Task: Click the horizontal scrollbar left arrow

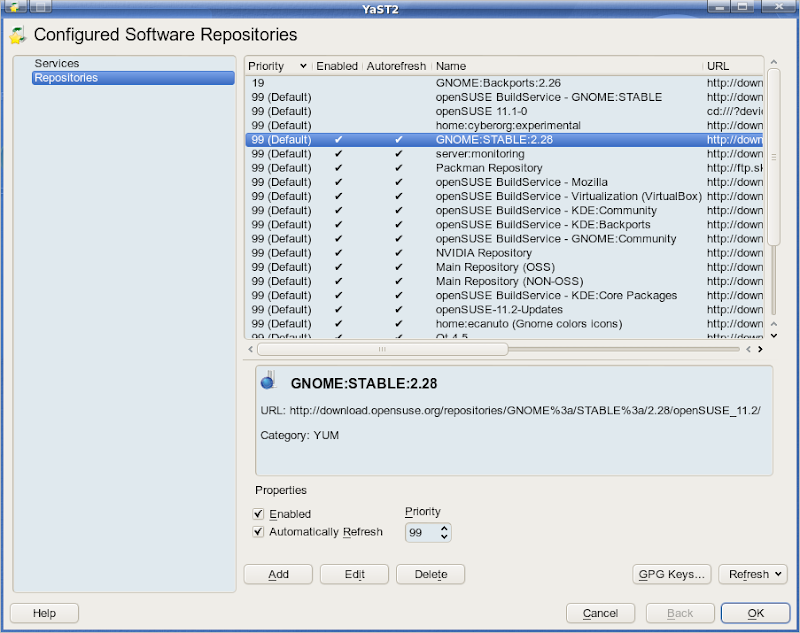Action: [251, 349]
